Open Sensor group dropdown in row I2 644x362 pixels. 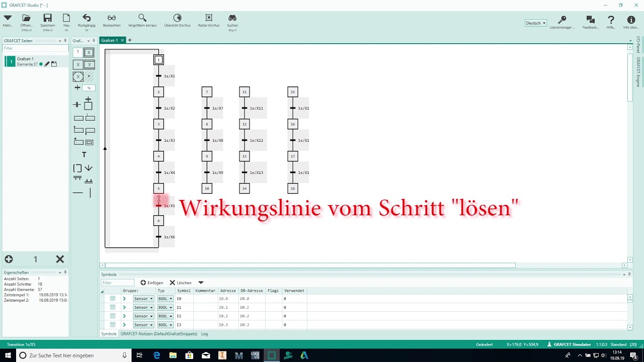[143, 316]
